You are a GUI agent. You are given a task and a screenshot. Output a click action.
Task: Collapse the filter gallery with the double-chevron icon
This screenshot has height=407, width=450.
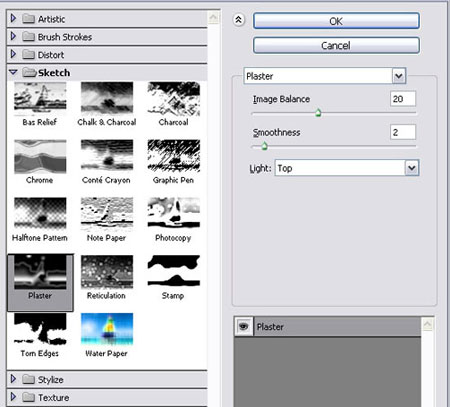238,20
